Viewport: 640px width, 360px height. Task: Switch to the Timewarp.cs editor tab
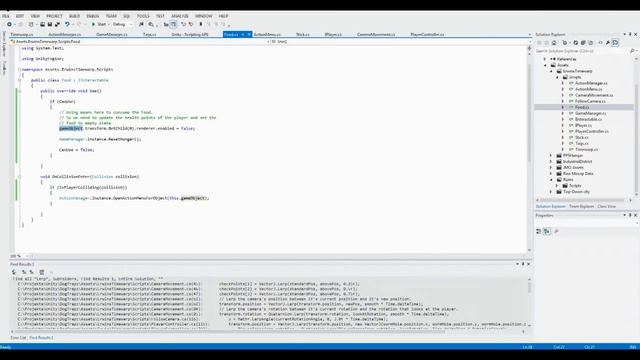[22, 35]
